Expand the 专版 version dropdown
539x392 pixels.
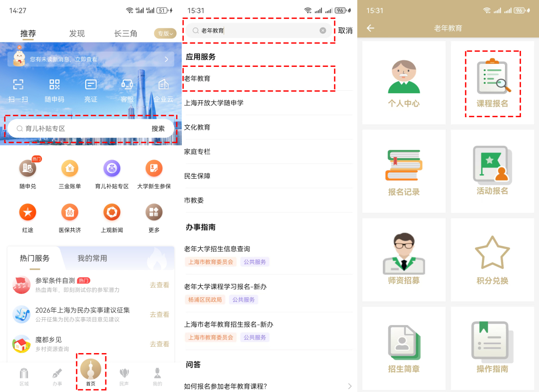tap(165, 34)
